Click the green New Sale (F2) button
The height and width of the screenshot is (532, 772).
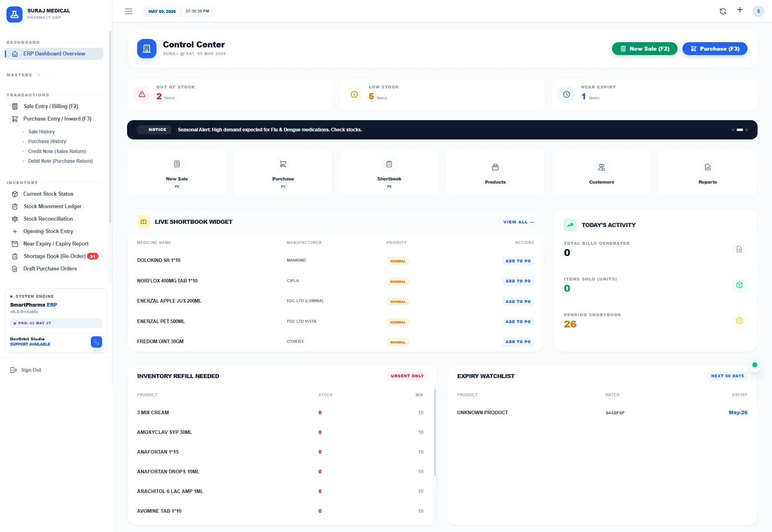coord(645,49)
